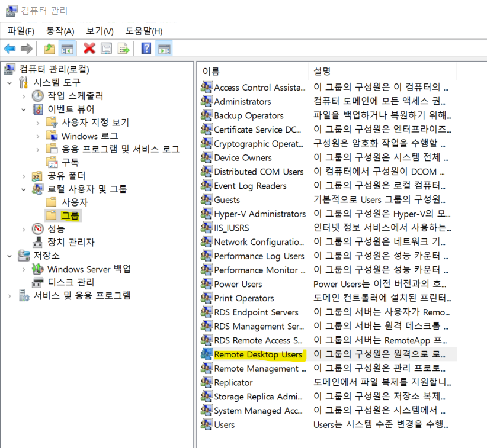Click the 컴퓨터 관리(로컬) root icon

9,69
